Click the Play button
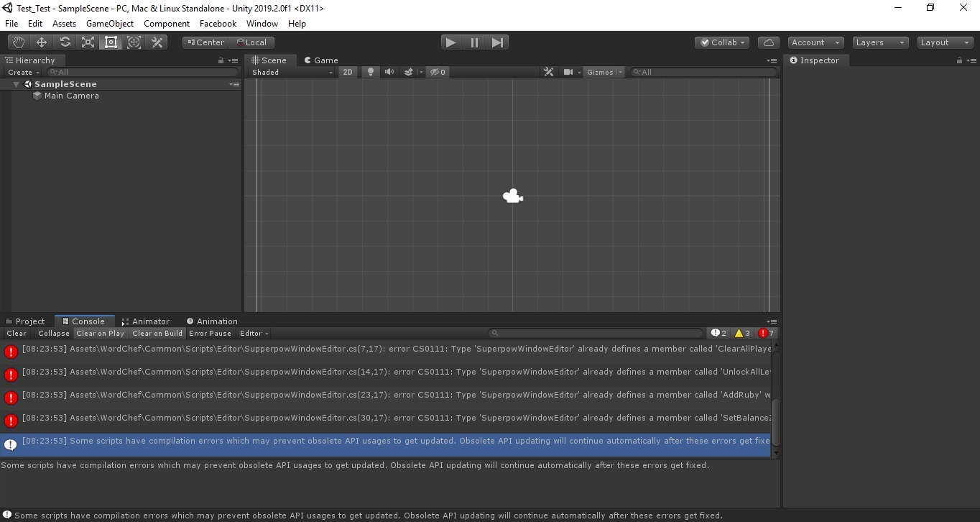The image size is (980, 522). (450, 42)
